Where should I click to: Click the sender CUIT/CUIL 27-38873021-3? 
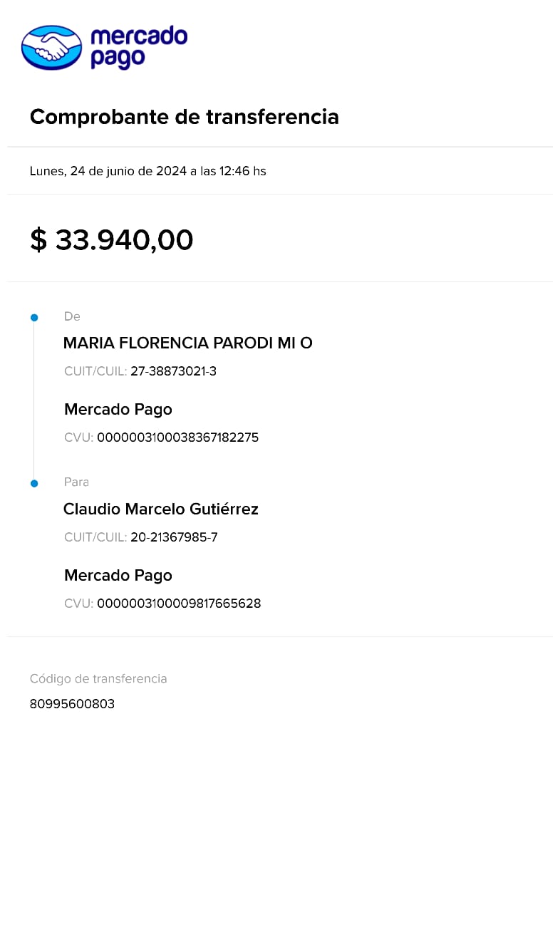click(173, 371)
